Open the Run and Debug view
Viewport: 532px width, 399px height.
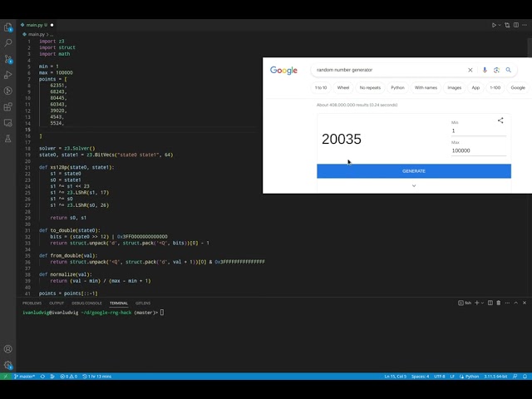click(x=7, y=75)
